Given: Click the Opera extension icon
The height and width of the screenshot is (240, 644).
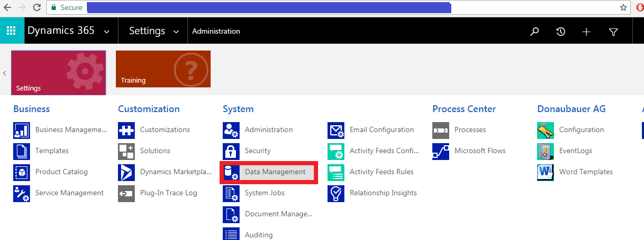Looking at the screenshot, I should click(640, 7).
